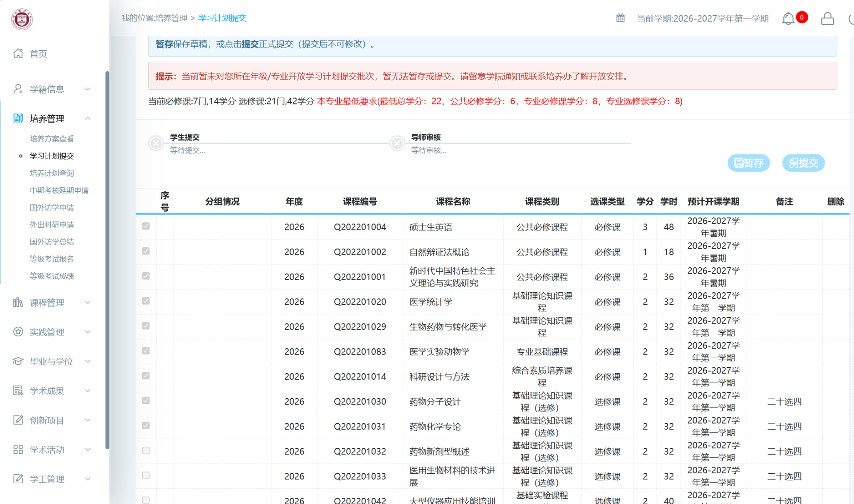Viewport: 854px width, 504px height.
Task: Click the 学习计划提交 breadcrumb link
Action: (222, 18)
